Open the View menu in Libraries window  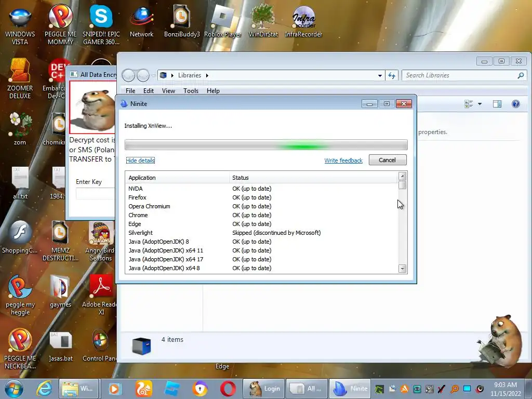(168, 91)
